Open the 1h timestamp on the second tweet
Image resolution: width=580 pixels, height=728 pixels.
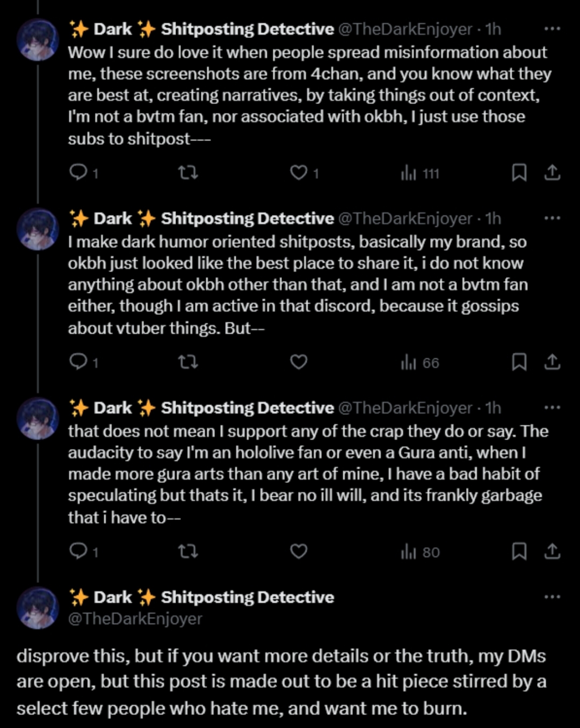pos(493,219)
